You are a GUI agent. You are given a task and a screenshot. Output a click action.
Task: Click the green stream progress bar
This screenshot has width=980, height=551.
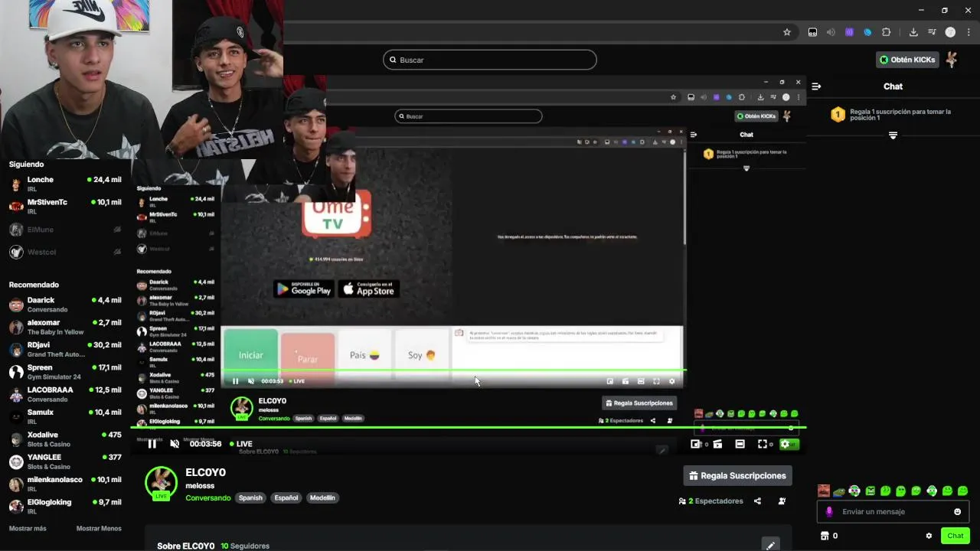click(469, 427)
